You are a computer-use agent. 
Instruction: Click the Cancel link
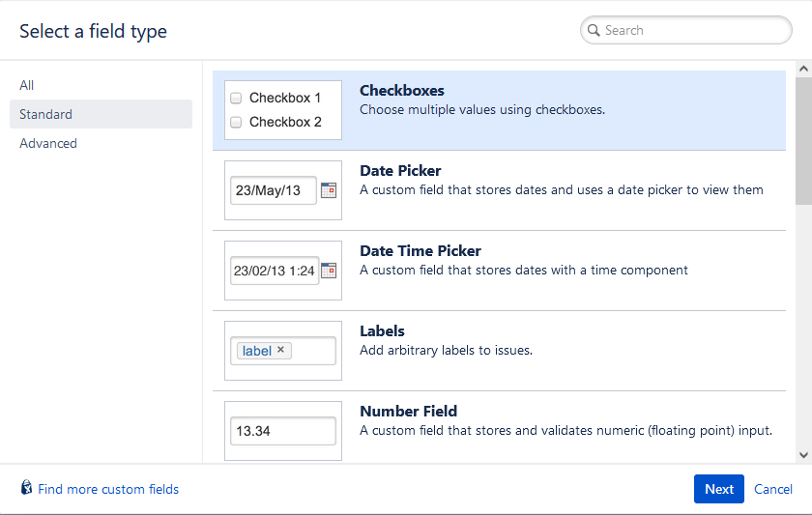click(772, 489)
